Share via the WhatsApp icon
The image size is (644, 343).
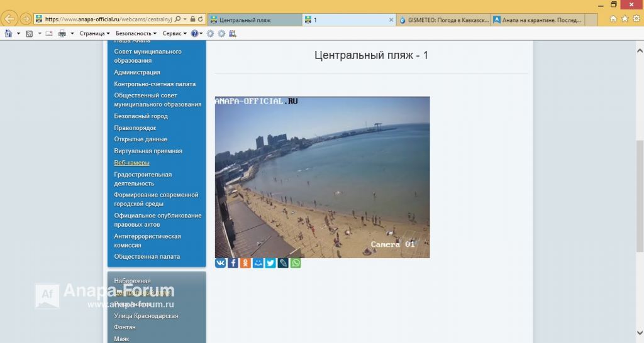click(x=296, y=263)
